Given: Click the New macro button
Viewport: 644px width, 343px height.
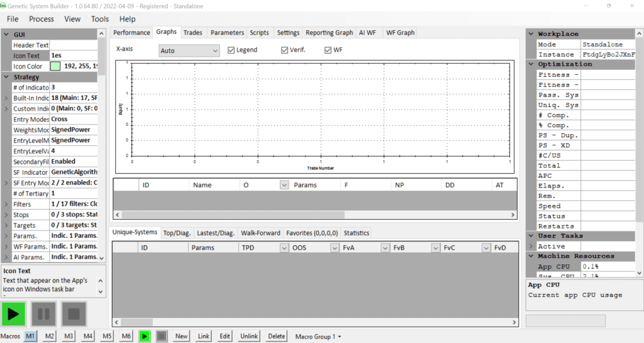Looking at the screenshot, I should (x=181, y=336).
